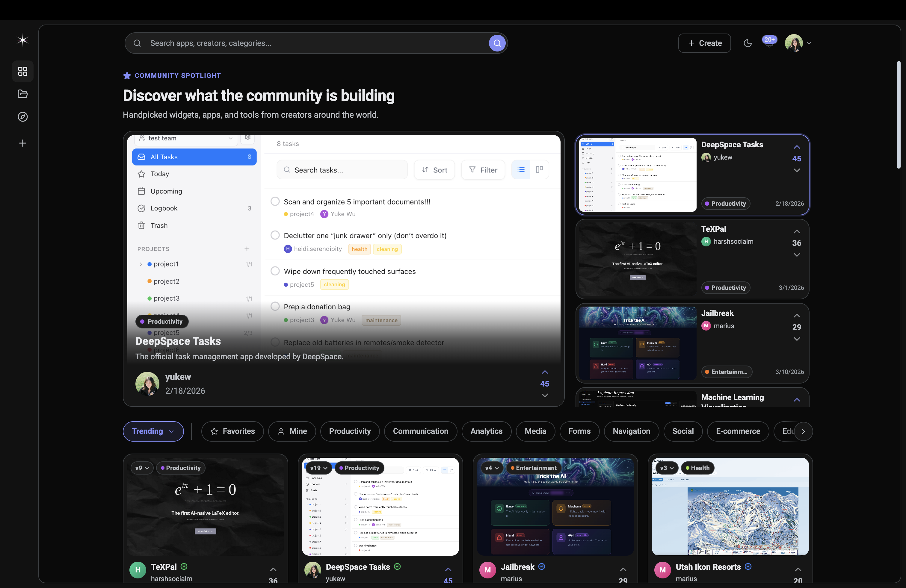Screen dimensions: 906x588
Task: Open the TeXPal thumbnail in spotlight list
Action: (x=638, y=259)
